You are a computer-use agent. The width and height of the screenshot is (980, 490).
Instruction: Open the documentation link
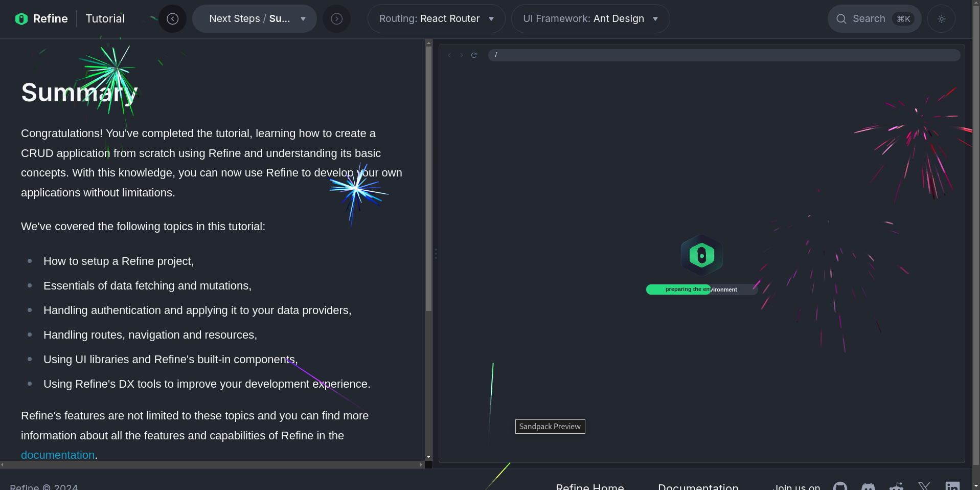[58, 455]
